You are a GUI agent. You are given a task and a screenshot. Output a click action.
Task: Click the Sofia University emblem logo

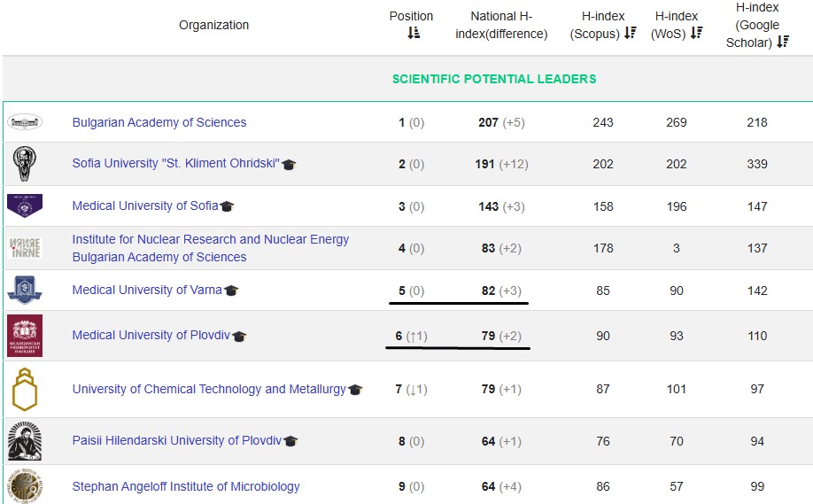click(25, 163)
